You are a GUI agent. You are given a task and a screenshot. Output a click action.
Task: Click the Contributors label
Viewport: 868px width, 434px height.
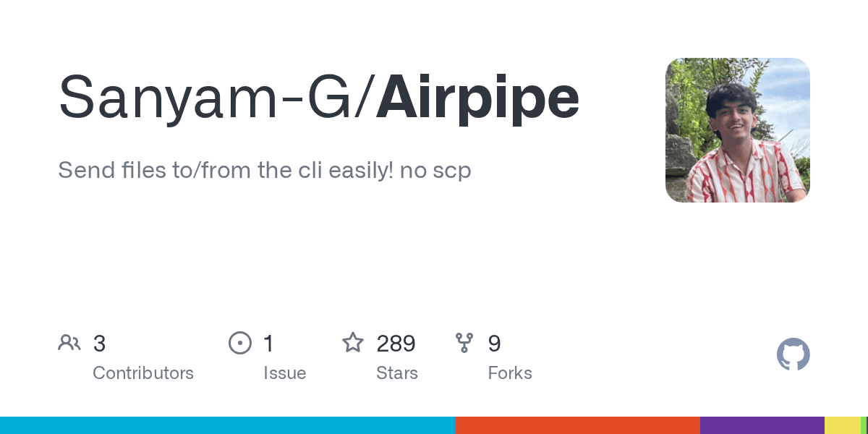pyautogui.click(x=143, y=373)
